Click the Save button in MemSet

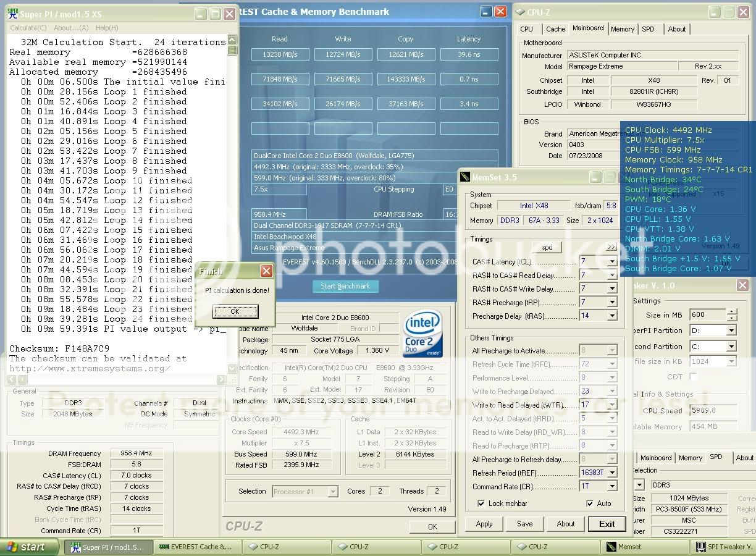[525, 524]
